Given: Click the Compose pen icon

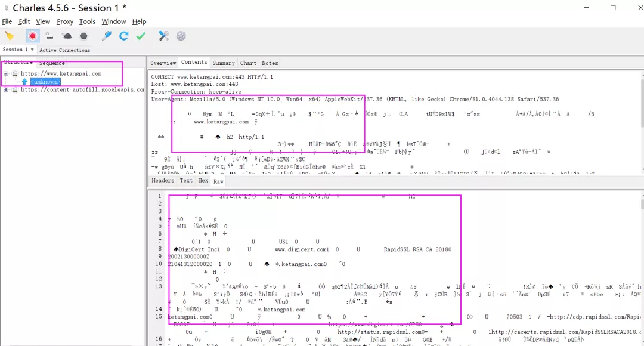Looking at the screenshot, I should pos(106,36).
